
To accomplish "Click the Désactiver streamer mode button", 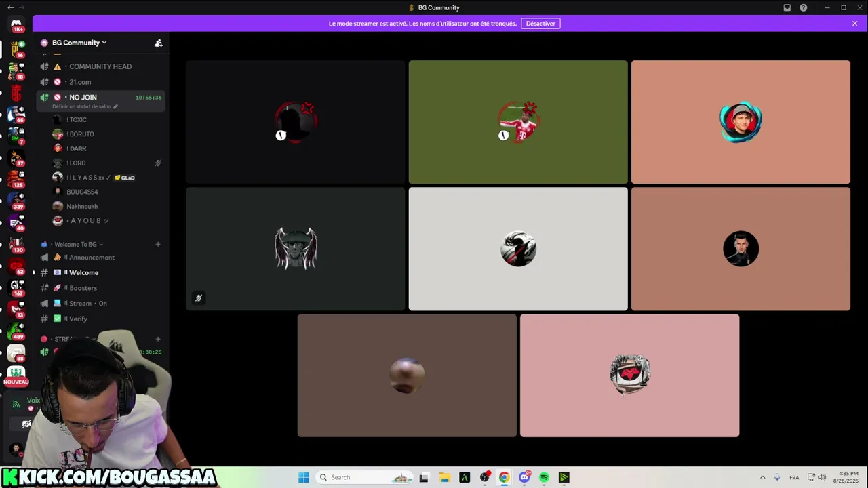I will [x=540, y=24].
